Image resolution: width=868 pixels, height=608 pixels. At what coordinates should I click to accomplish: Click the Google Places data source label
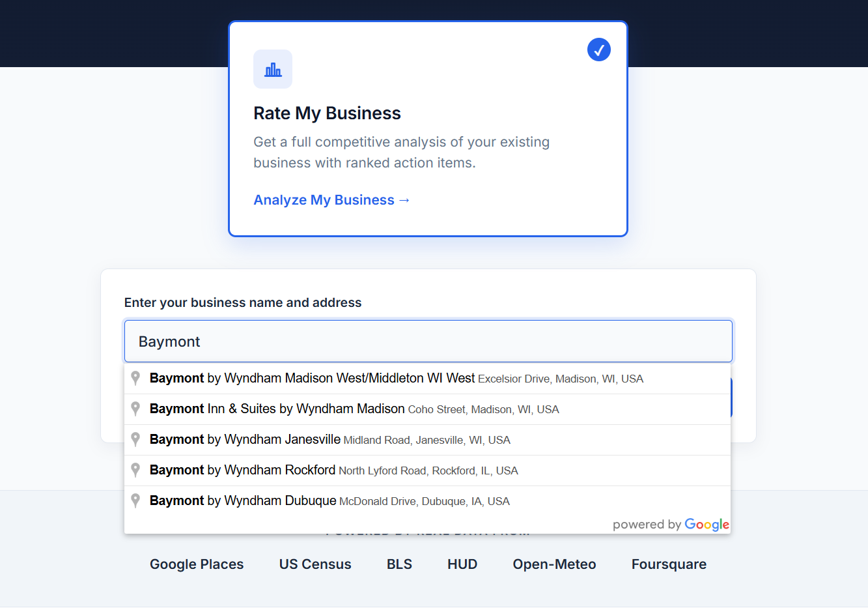(x=197, y=564)
